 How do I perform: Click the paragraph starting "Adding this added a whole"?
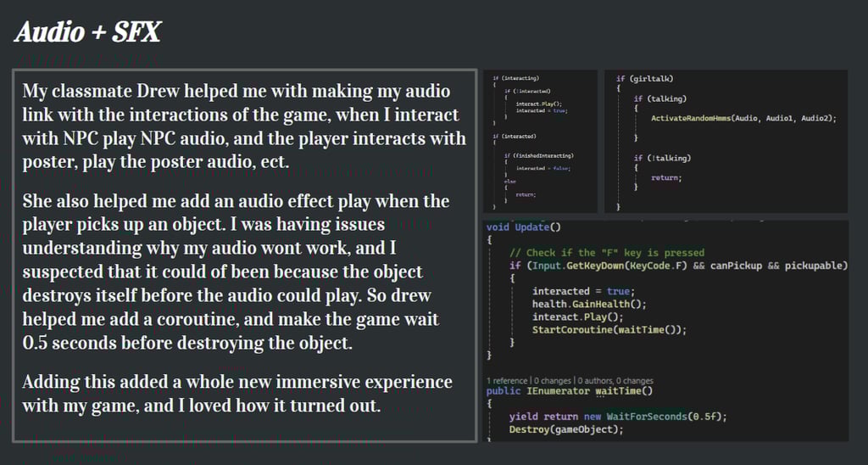pyautogui.click(x=237, y=394)
